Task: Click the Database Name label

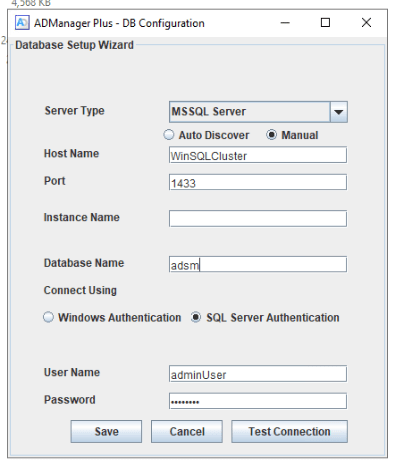Action: (84, 263)
